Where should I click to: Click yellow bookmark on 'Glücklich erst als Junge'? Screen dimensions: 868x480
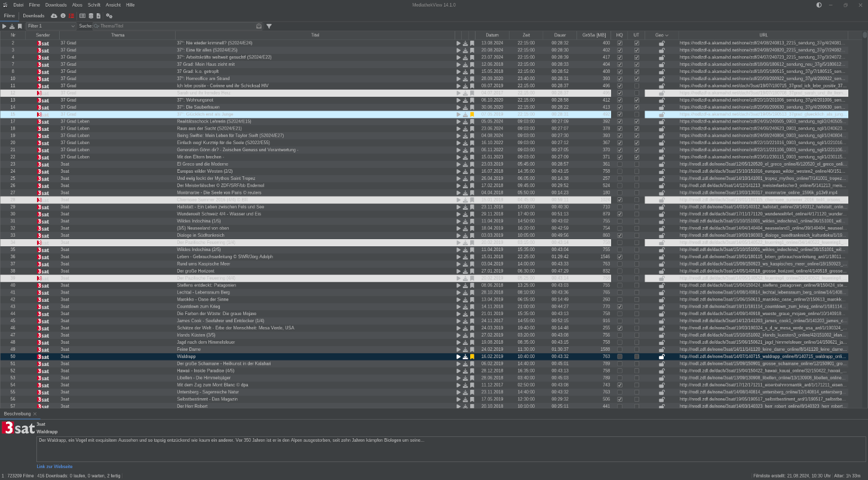pyautogui.click(x=472, y=114)
